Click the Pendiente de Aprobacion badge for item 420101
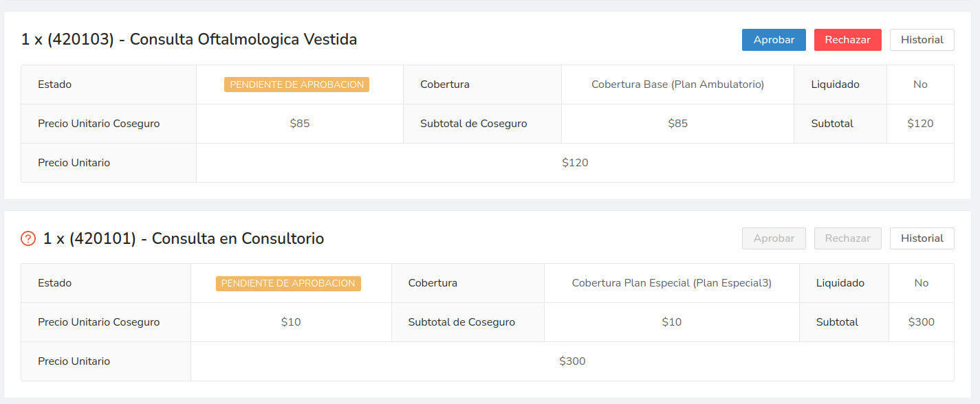 point(288,283)
